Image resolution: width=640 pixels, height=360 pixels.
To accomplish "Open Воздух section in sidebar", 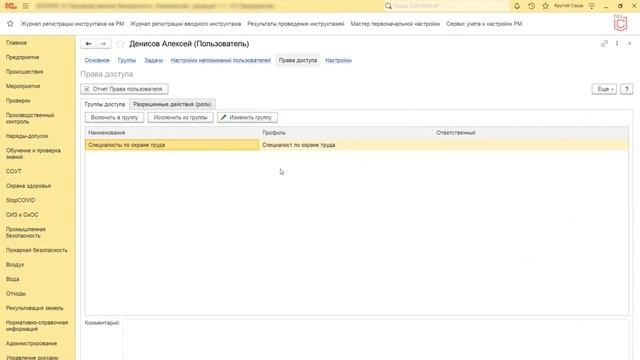I will coord(15,264).
